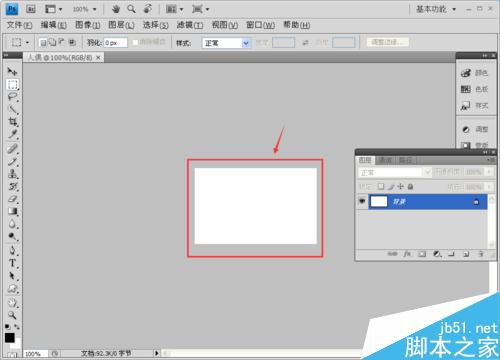This screenshot has width=500, height=360.
Task: Click the Rotate View tool in application bar
Action: point(148,9)
